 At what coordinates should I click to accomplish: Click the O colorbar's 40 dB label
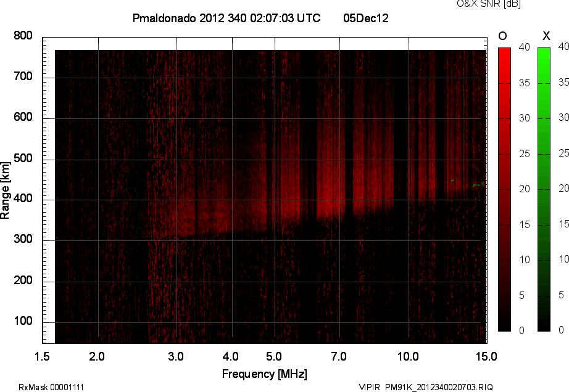[x=525, y=47]
